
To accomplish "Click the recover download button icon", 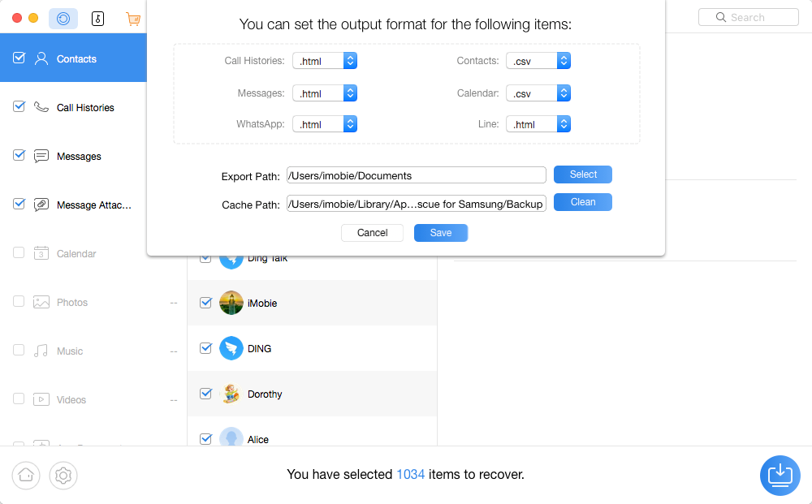I will (x=780, y=475).
